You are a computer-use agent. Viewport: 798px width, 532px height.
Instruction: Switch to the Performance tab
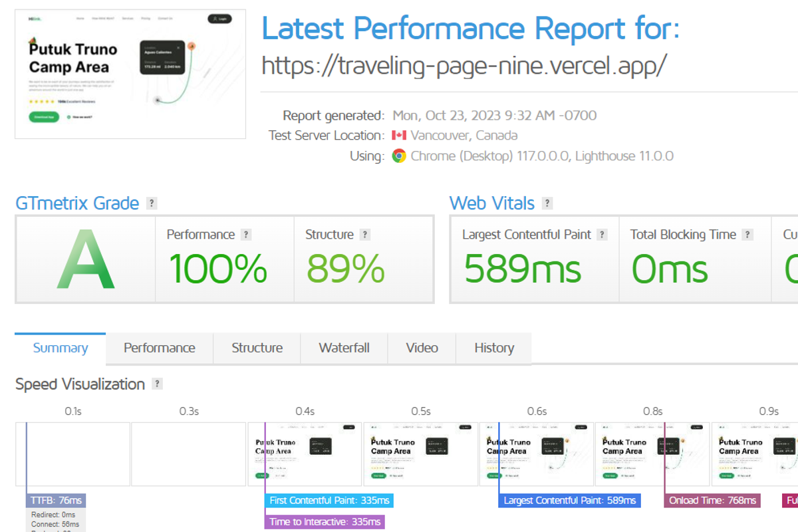pyautogui.click(x=160, y=348)
